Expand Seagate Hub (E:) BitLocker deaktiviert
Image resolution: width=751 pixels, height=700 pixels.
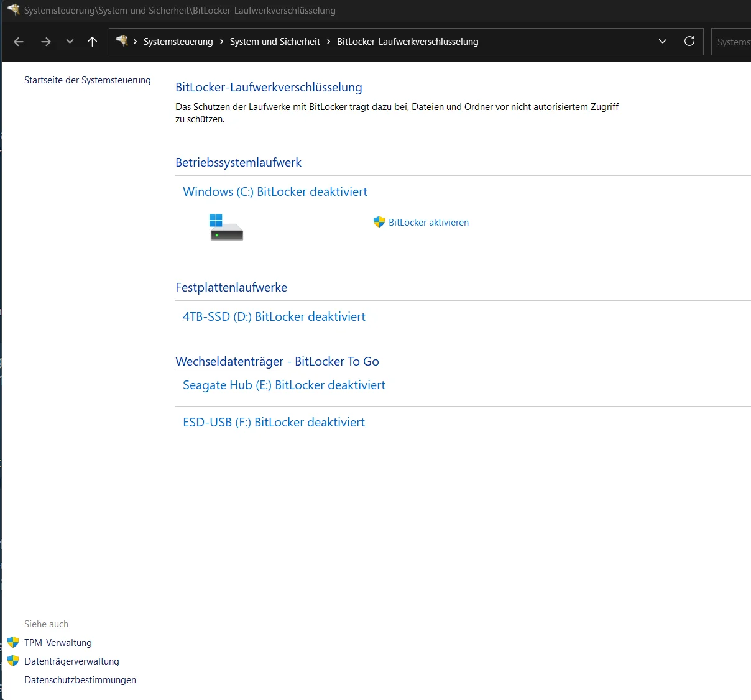[284, 385]
